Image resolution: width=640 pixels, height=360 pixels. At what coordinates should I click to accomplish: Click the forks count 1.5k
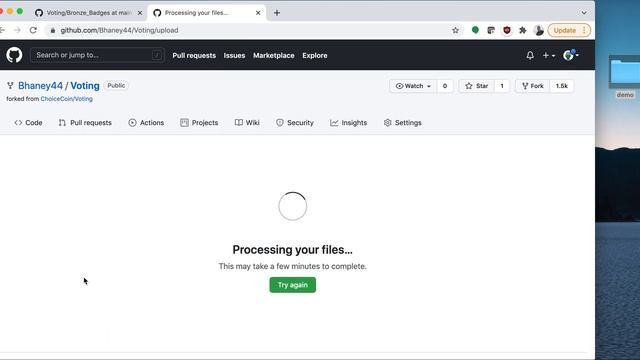[x=562, y=86]
